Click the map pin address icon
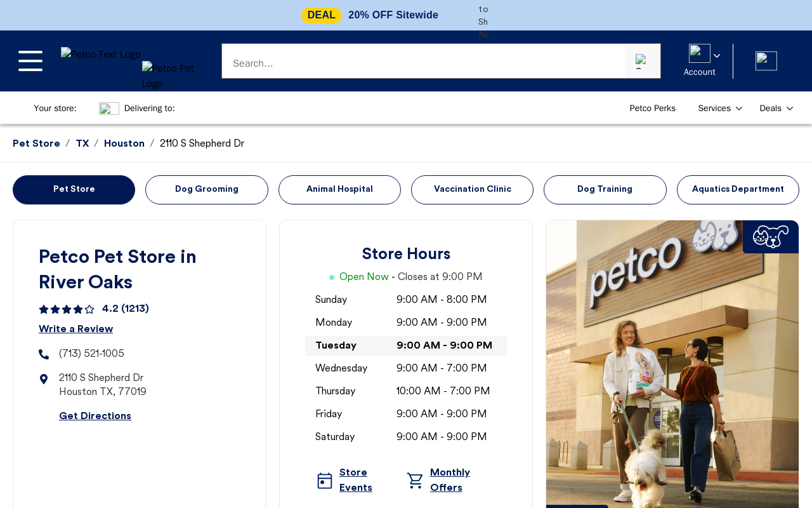Image resolution: width=812 pixels, height=508 pixels. [44, 379]
